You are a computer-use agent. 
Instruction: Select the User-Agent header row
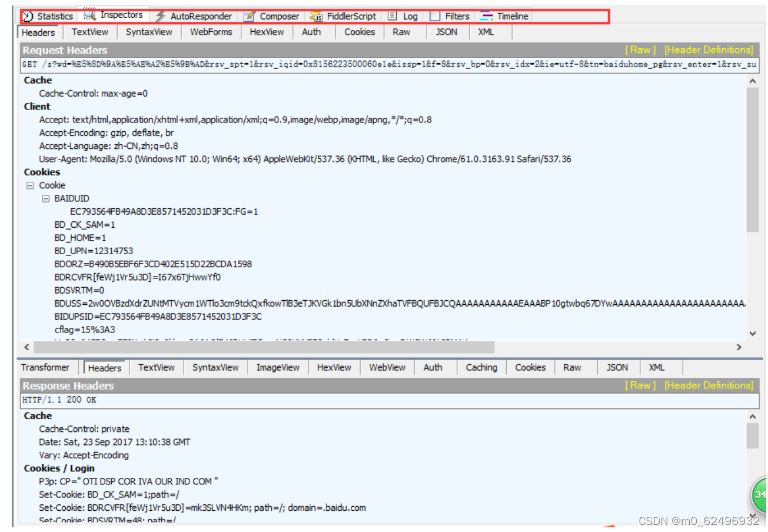tap(305, 159)
